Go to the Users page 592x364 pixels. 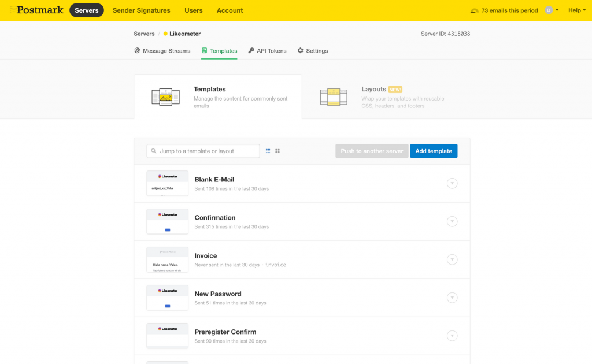click(193, 10)
